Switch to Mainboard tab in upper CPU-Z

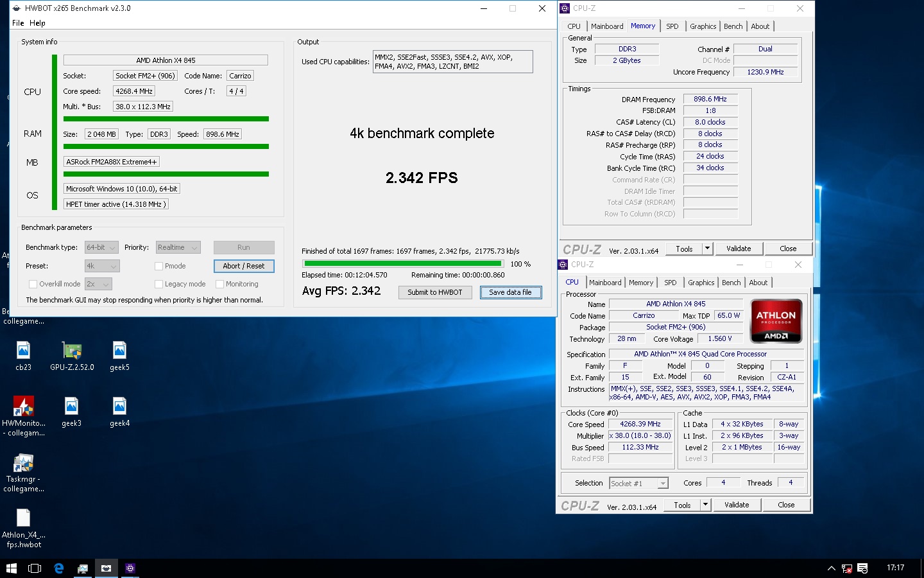(607, 26)
